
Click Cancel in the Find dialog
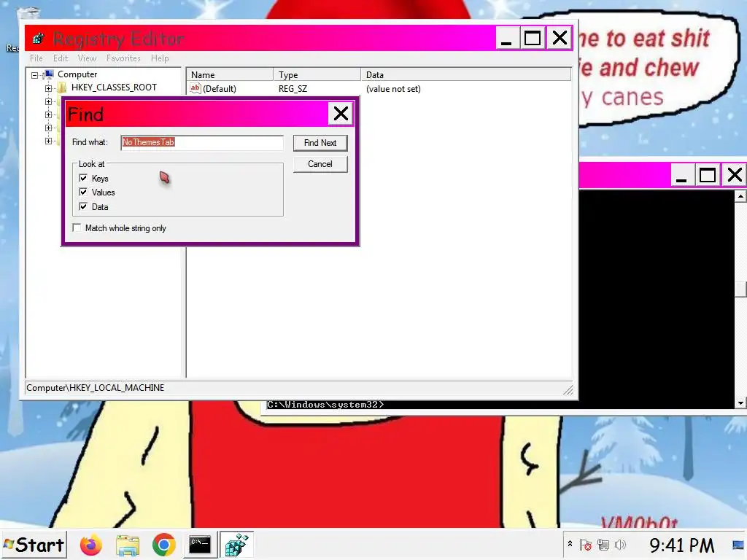point(320,164)
